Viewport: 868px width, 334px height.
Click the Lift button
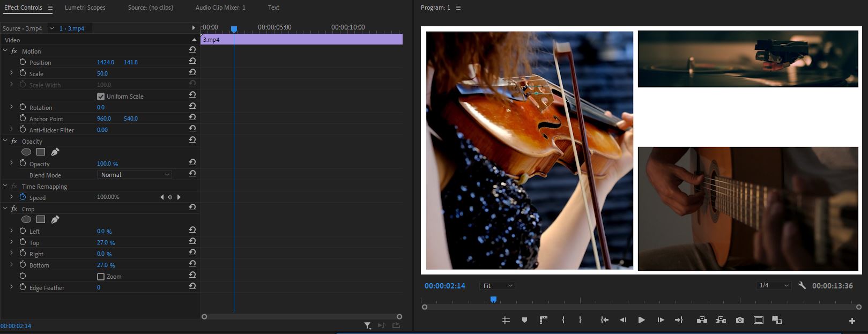coord(702,320)
